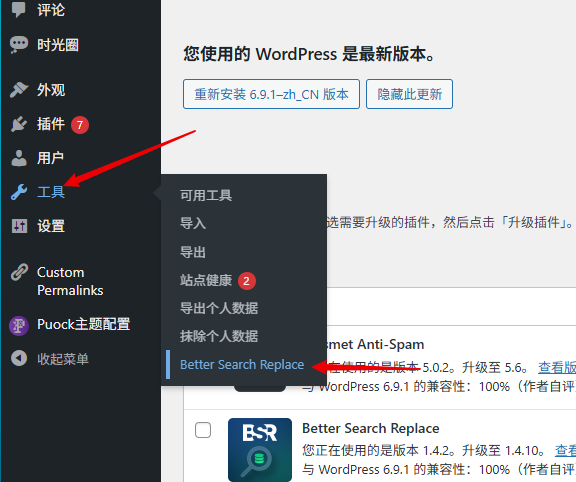
Task: Click the text 您正在使用的是版本 1.4.2
Action: [x=375, y=450]
